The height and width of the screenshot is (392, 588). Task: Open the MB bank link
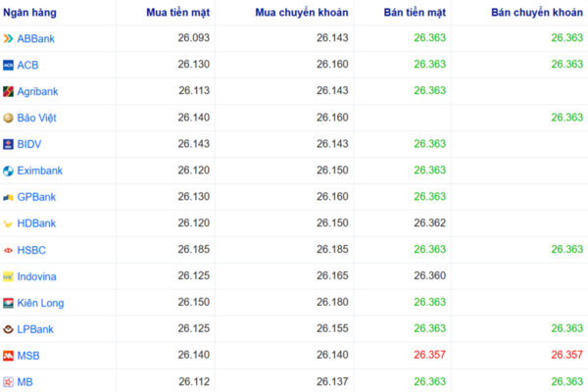tap(25, 381)
